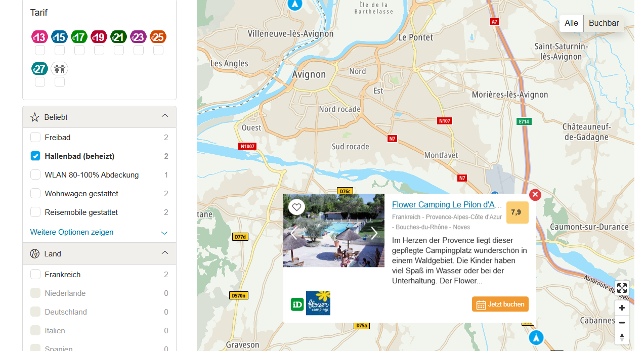Click campsite tent marker at bottom right
Screen dimensions: 644x351
click(x=536, y=337)
